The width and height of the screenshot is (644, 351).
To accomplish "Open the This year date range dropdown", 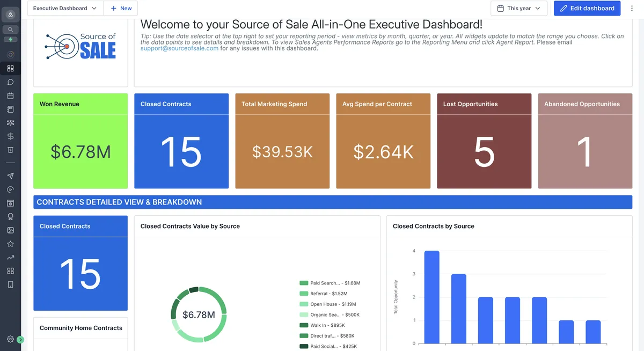I will click(518, 8).
